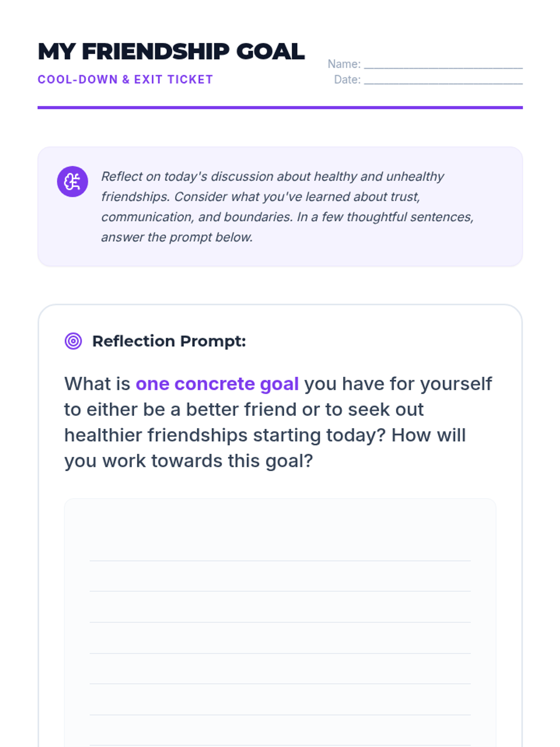Screen dimensions: 560x747
Task: Click the purple brain icon
Action: coord(72,182)
